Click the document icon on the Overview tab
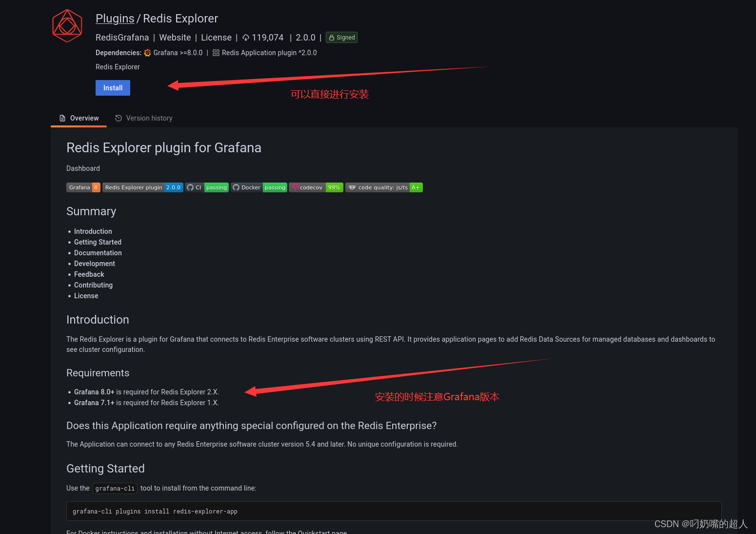Screen dimensions: 756x534 tap(62, 118)
